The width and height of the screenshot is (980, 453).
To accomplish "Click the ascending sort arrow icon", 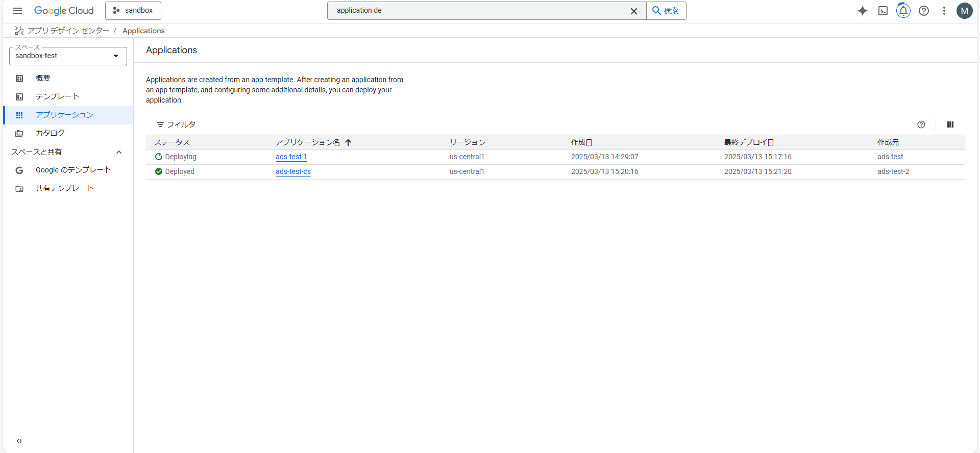I will 348,142.
